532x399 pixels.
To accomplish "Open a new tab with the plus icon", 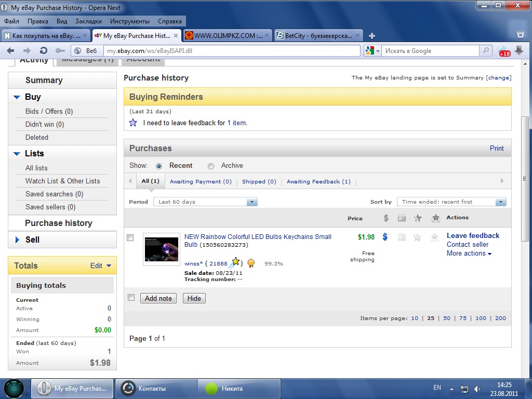I will pos(372,36).
